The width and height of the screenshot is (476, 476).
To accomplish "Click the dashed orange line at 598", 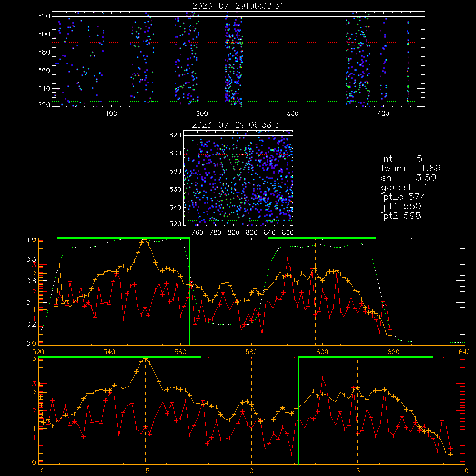I will [x=315, y=291].
